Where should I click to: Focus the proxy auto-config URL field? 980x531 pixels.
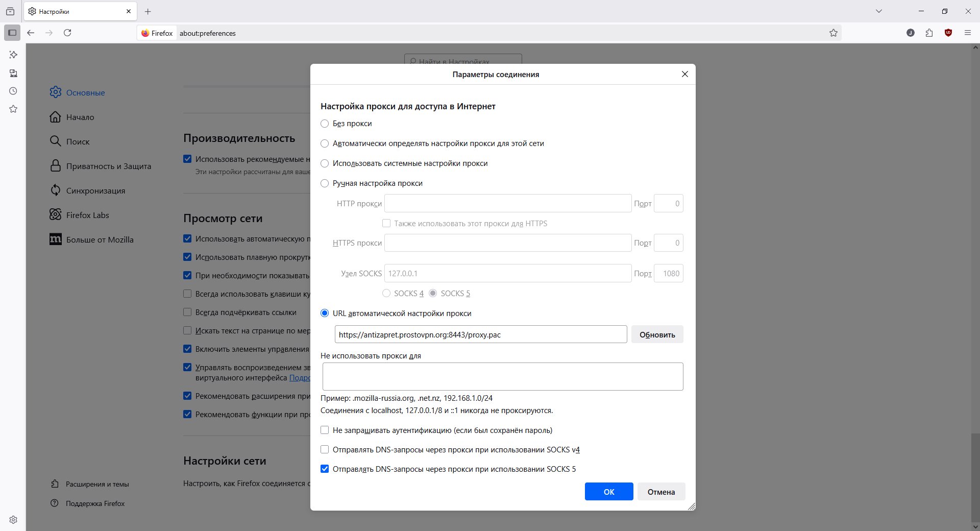coord(481,334)
